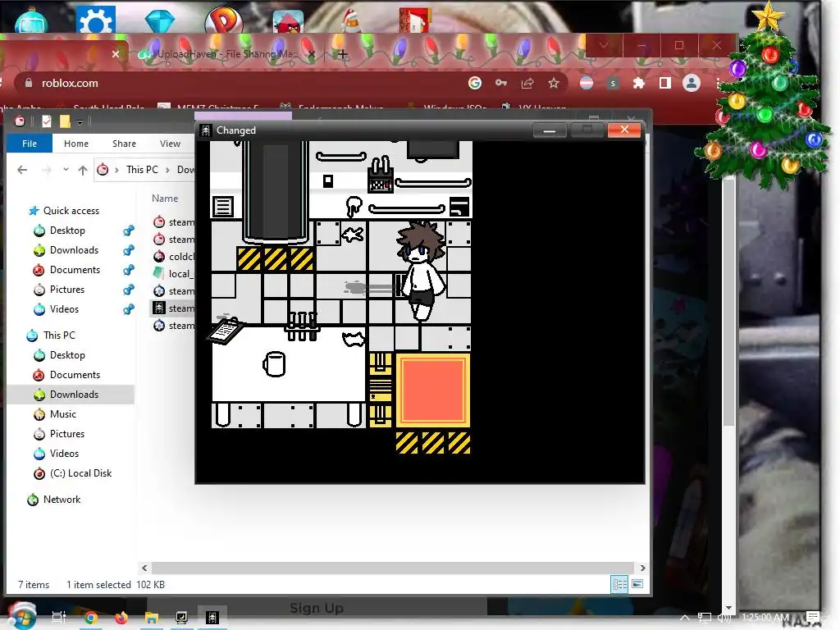
Task: Switch to the Home ribbon tab
Action: (x=76, y=144)
